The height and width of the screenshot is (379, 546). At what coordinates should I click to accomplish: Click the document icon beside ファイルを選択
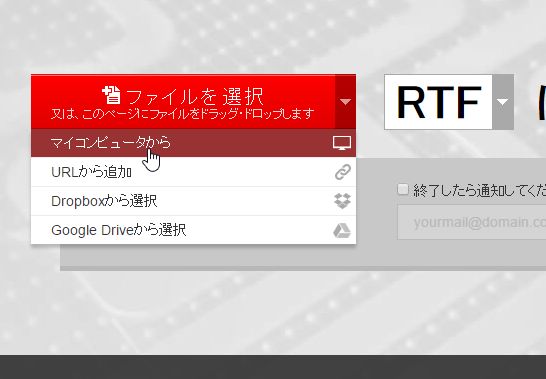coord(111,95)
